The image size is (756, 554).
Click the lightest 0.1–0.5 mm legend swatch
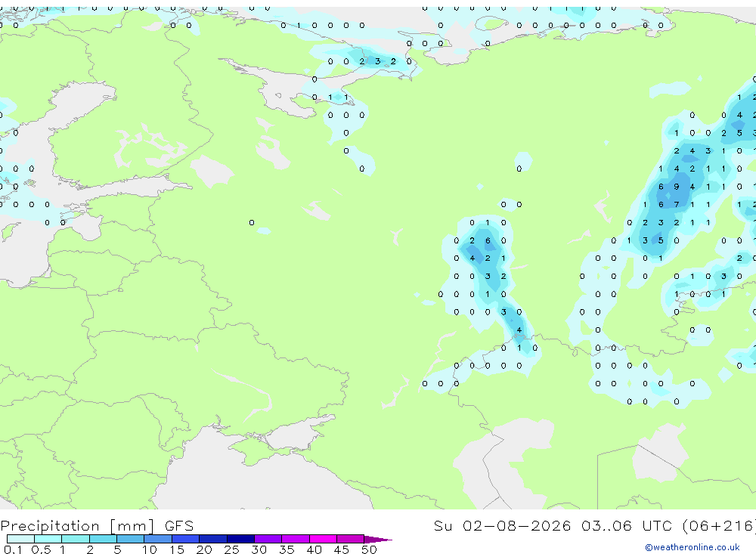[20, 539]
